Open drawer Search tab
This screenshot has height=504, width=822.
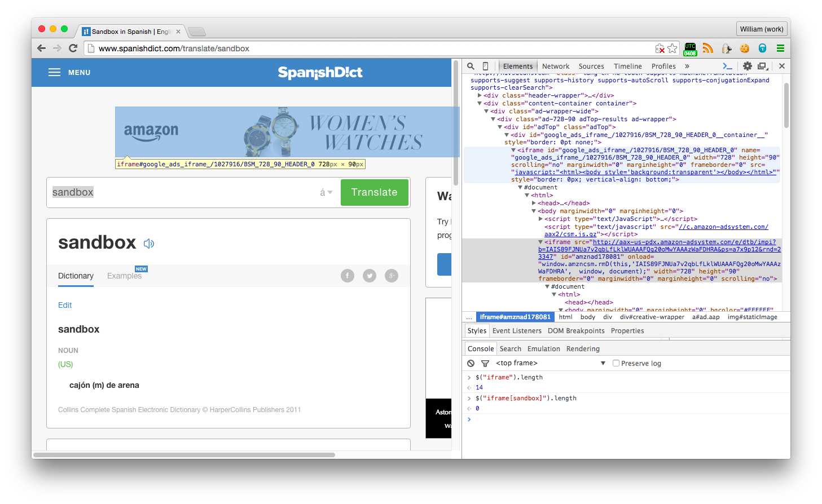[511, 349]
